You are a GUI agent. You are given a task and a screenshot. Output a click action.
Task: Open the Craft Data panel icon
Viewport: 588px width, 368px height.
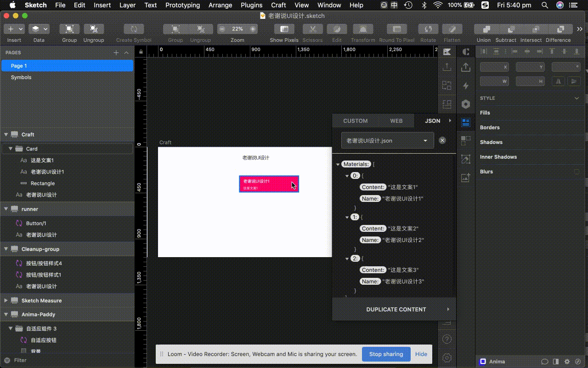(x=466, y=122)
